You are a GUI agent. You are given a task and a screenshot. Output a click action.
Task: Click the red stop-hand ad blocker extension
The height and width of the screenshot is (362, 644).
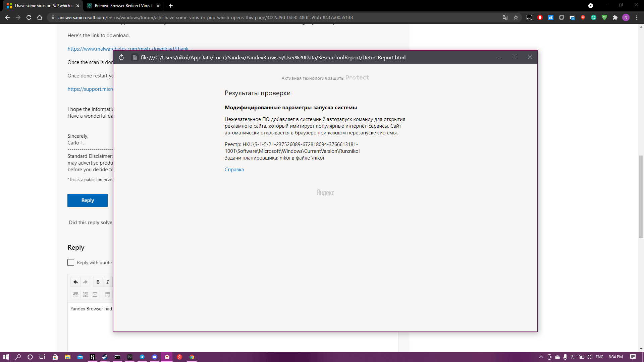pos(540,17)
